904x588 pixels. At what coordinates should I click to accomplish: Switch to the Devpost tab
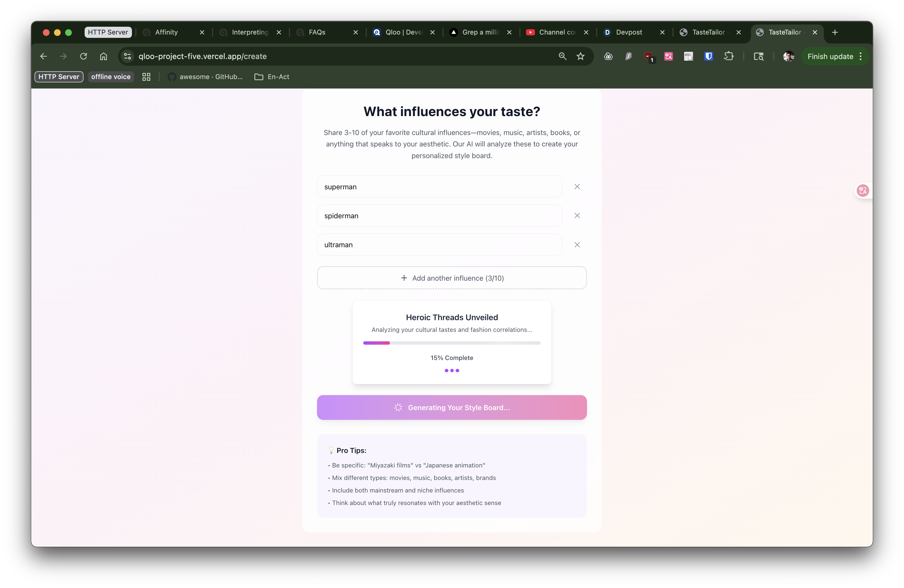pos(629,32)
